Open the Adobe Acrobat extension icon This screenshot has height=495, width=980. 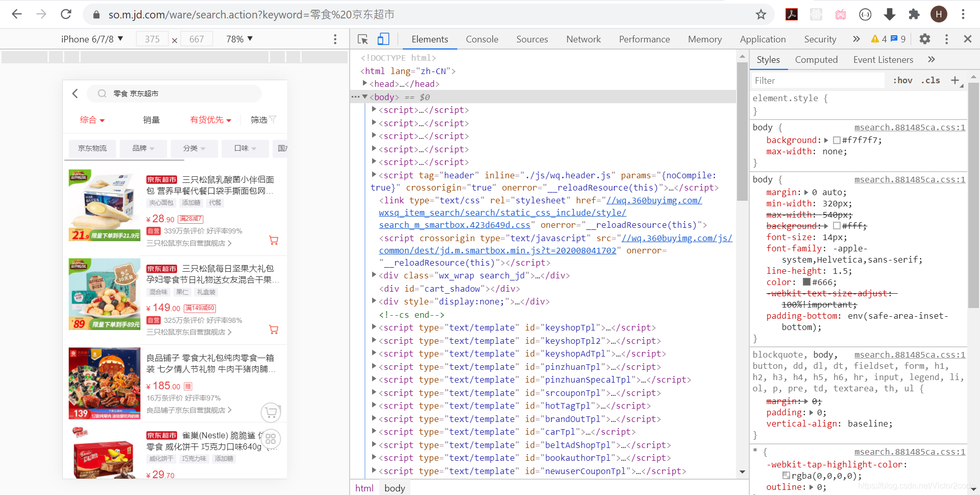792,14
